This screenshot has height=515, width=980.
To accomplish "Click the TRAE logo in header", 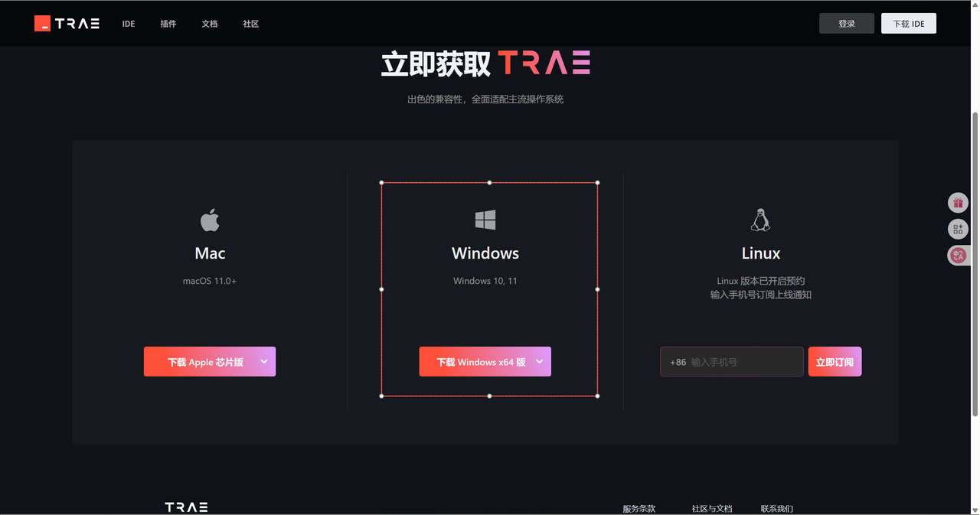I will pyautogui.click(x=67, y=23).
